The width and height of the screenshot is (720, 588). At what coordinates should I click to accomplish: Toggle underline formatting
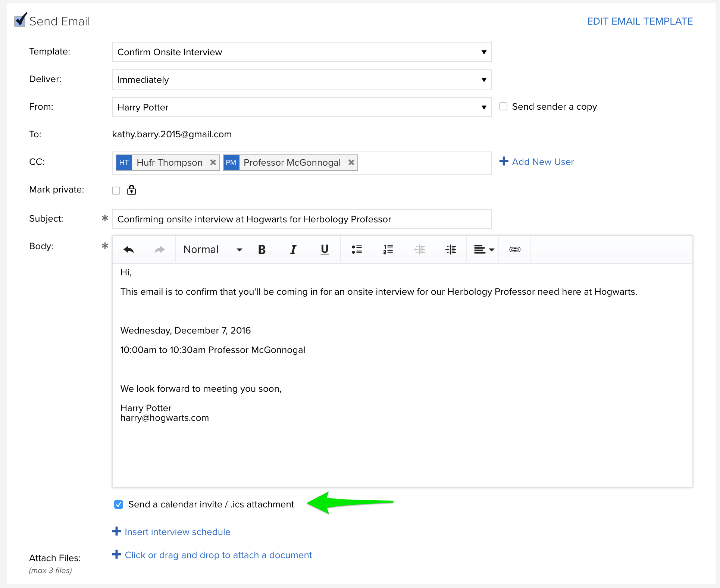coord(325,250)
